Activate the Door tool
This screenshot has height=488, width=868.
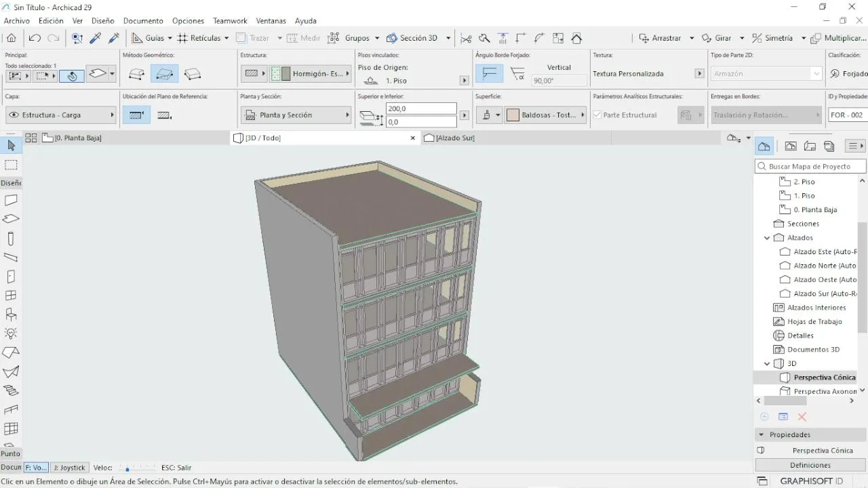point(11,277)
